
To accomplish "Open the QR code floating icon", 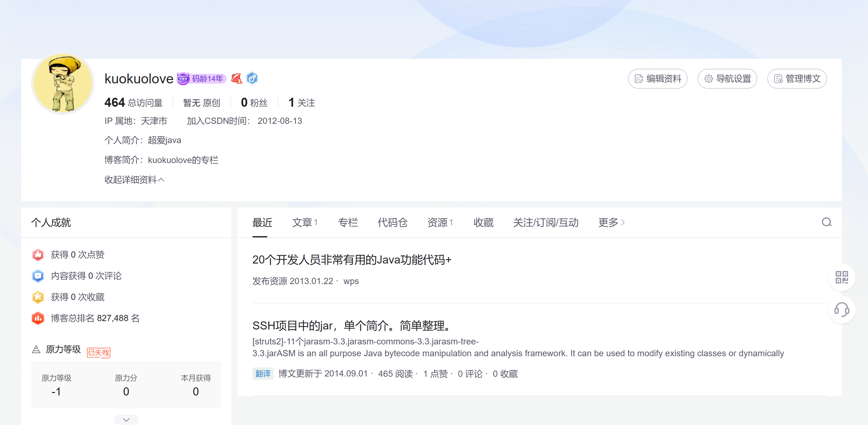I will [x=841, y=277].
